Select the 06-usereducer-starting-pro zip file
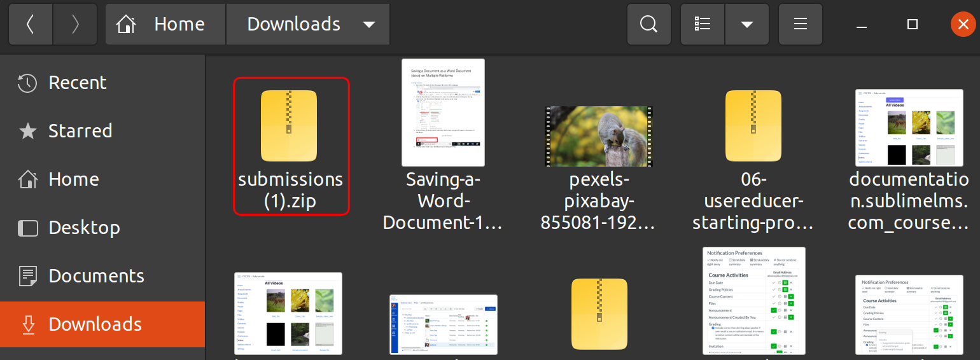980x360 pixels. pyautogui.click(x=753, y=125)
